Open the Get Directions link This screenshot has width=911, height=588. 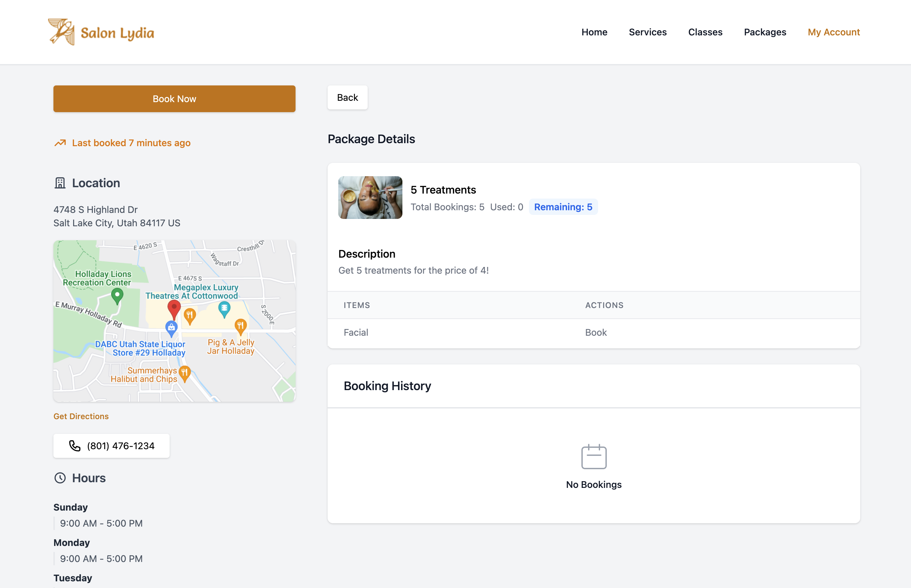(81, 416)
